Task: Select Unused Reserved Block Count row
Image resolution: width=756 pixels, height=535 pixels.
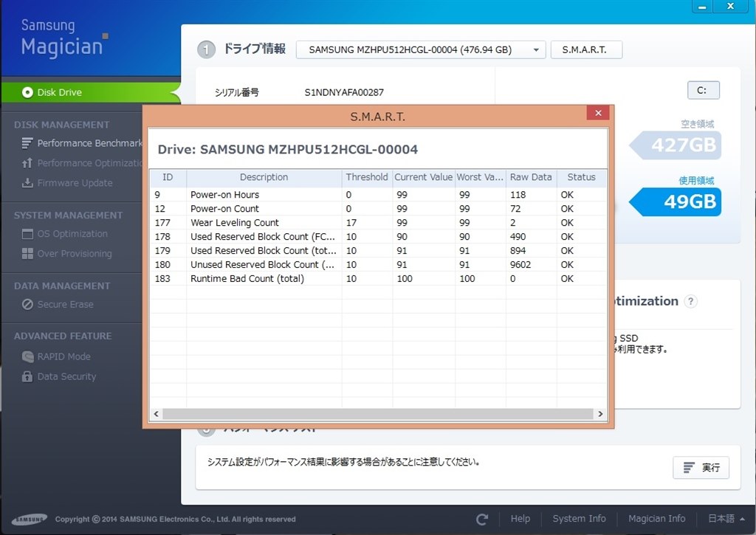Action: point(378,265)
